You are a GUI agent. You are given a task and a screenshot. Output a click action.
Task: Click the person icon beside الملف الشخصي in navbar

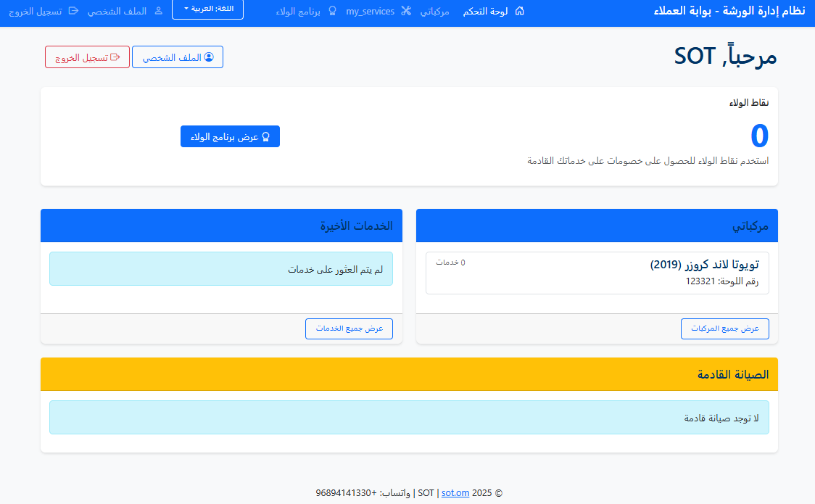159,11
